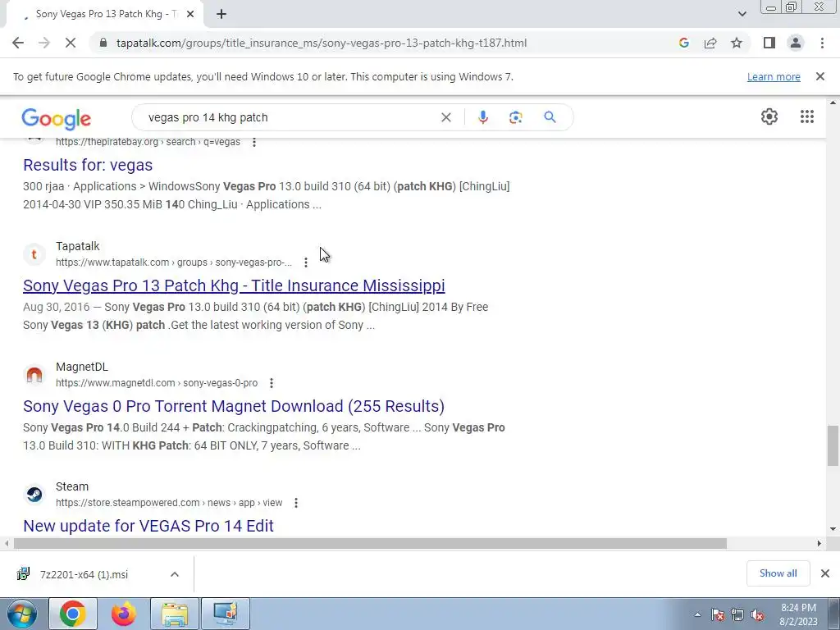Viewport: 840px width, 630px height.
Task: Click the Learn more link
Action: pos(774,76)
